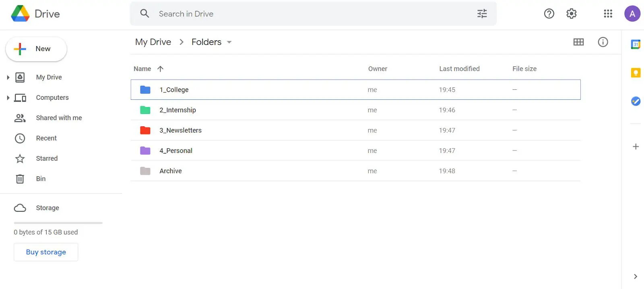644x289 pixels.
Task: Open Google Keep side panel
Action: [x=636, y=73]
